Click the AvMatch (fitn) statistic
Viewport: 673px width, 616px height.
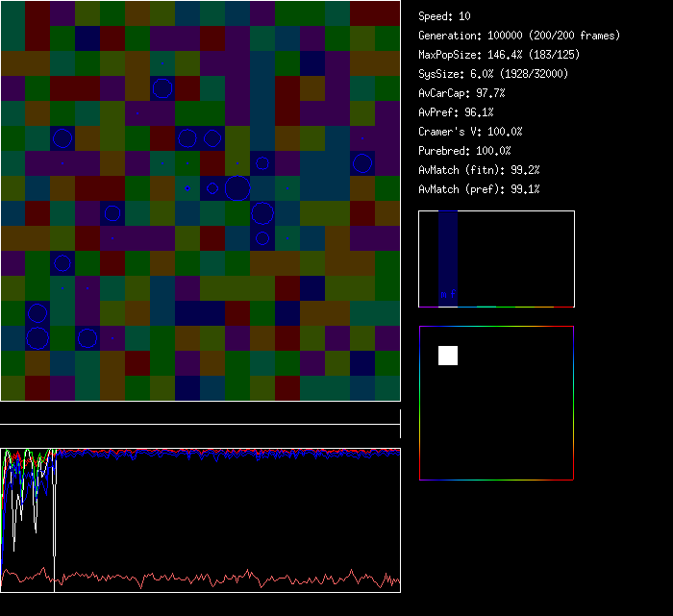(x=480, y=170)
